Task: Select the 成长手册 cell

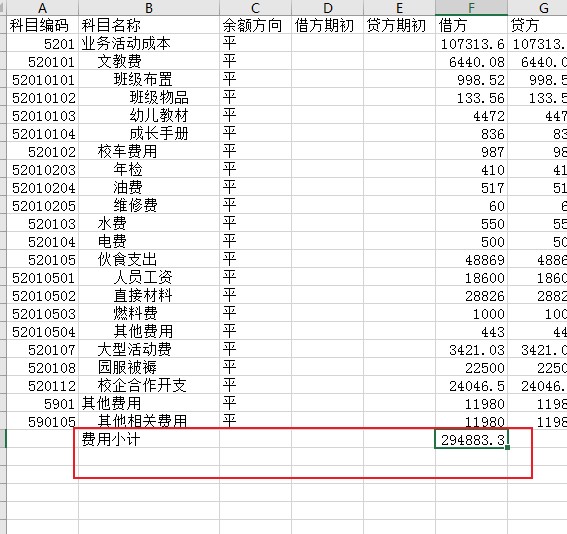Action: [149, 133]
